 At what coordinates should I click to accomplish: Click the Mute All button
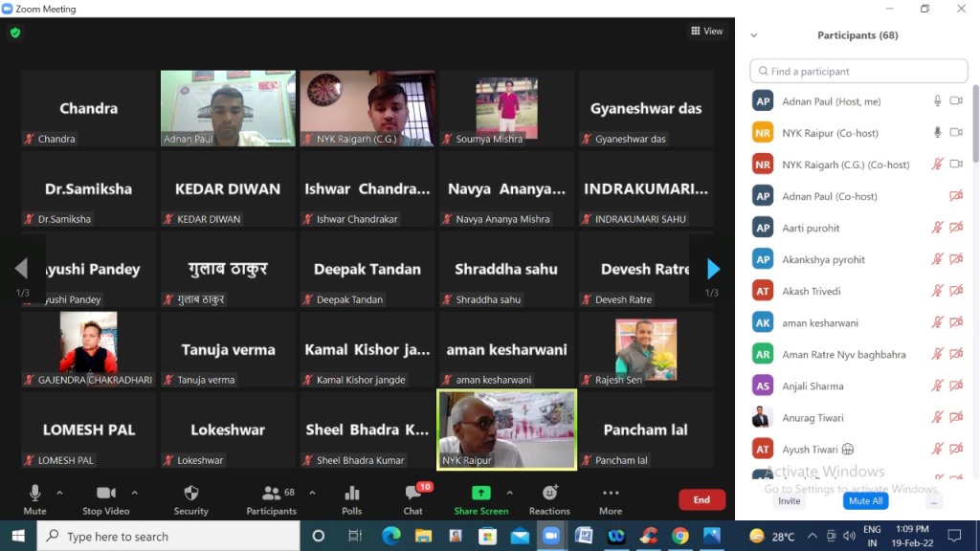click(x=865, y=501)
